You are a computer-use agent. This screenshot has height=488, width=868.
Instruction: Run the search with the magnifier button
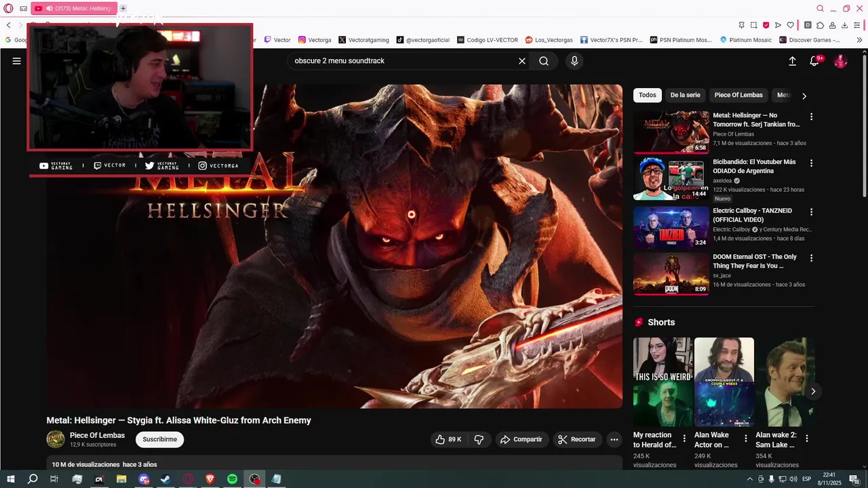[544, 61]
